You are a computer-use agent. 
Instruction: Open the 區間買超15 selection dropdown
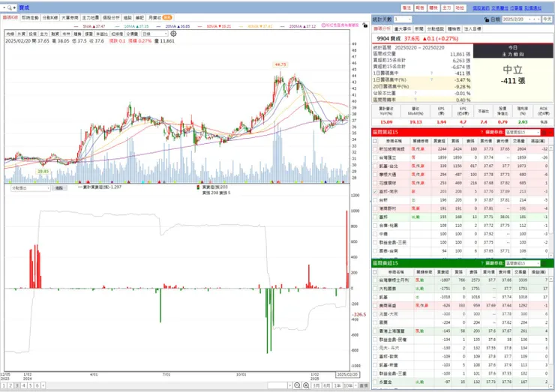click(x=523, y=133)
